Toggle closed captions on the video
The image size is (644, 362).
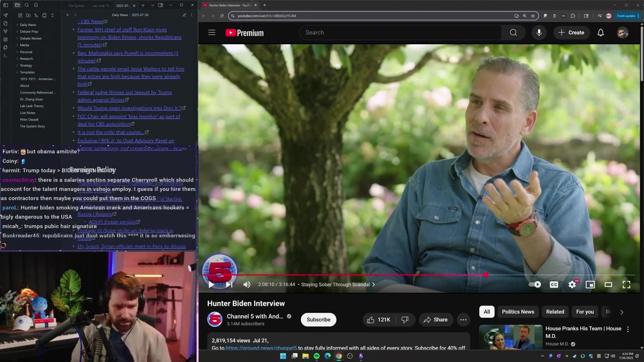coord(554,285)
